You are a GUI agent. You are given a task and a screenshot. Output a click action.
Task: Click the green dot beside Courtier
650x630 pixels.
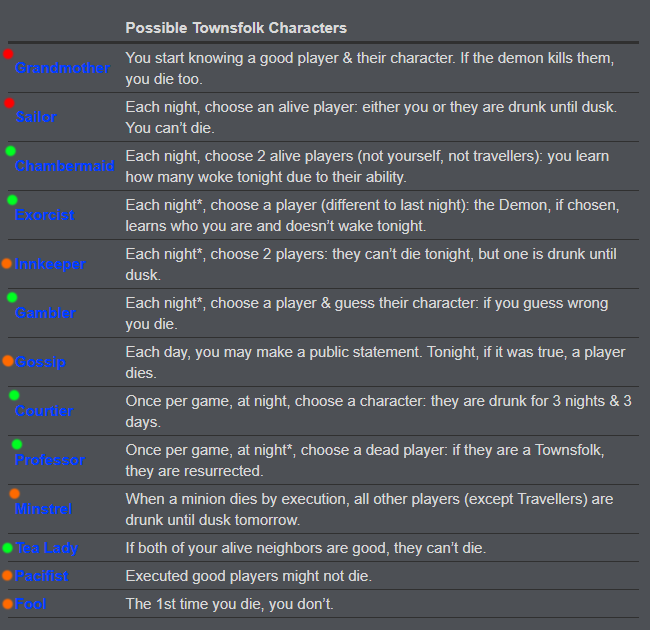pos(14,395)
